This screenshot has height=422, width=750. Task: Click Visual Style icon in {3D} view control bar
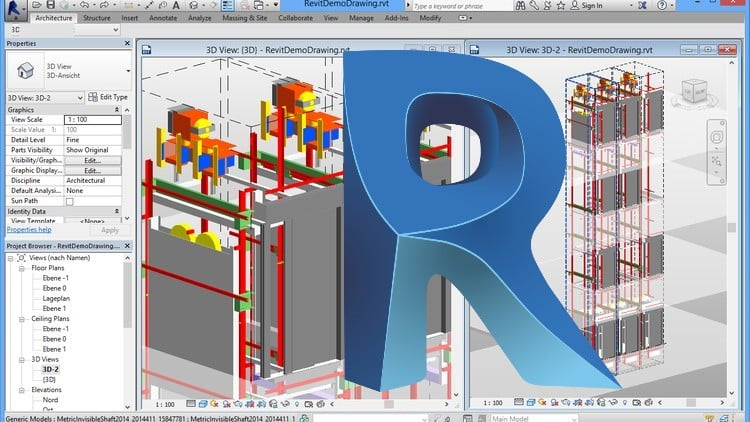point(203,404)
